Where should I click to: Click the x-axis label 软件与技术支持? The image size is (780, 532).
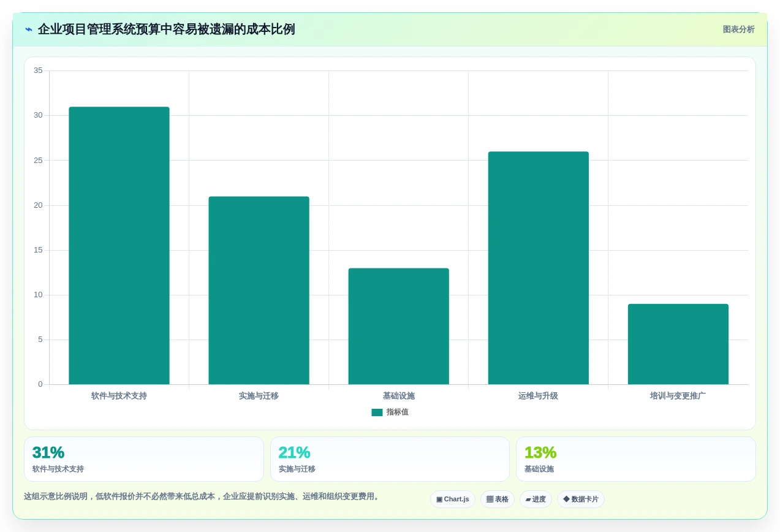119,396
